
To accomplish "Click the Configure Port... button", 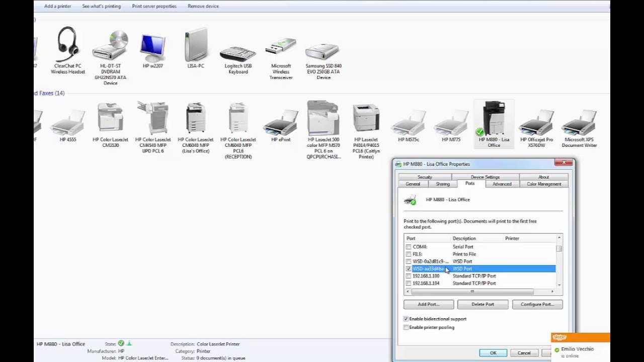I will pos(537,304).
